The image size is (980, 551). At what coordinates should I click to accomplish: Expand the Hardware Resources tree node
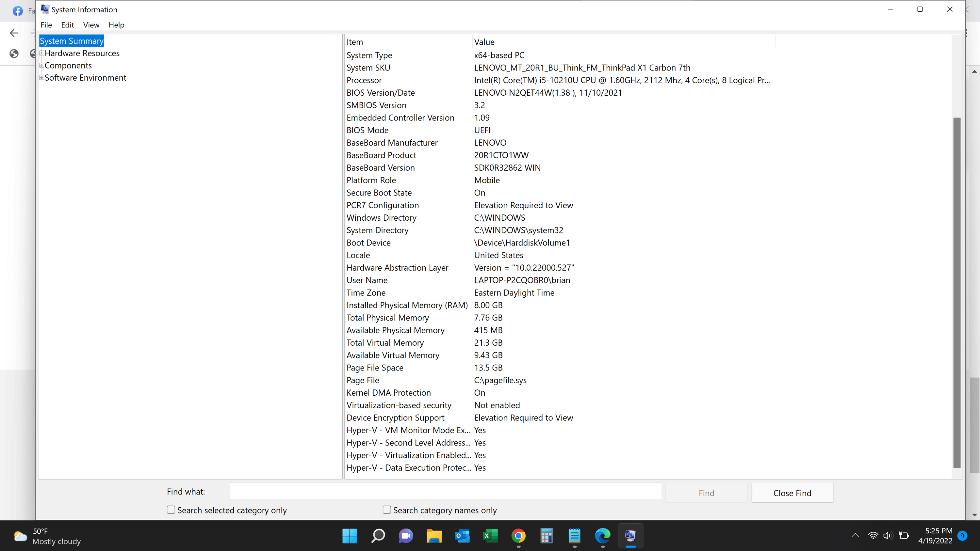[x=42, y=53]
